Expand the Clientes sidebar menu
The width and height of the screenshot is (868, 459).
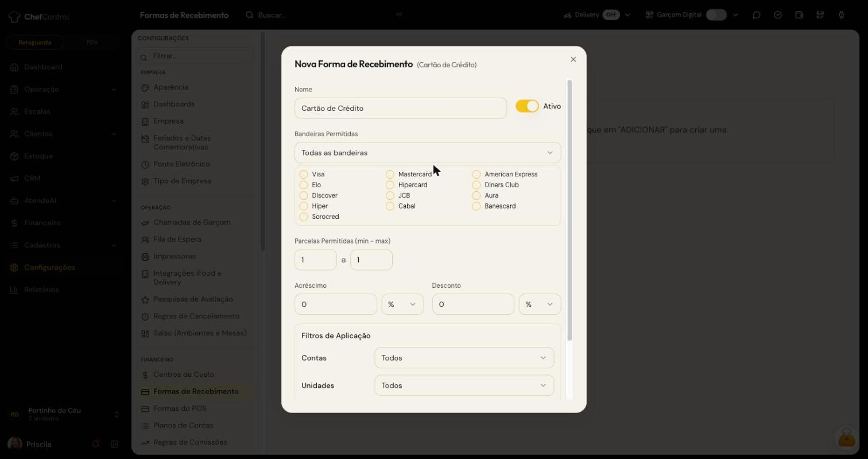(63, 134)
